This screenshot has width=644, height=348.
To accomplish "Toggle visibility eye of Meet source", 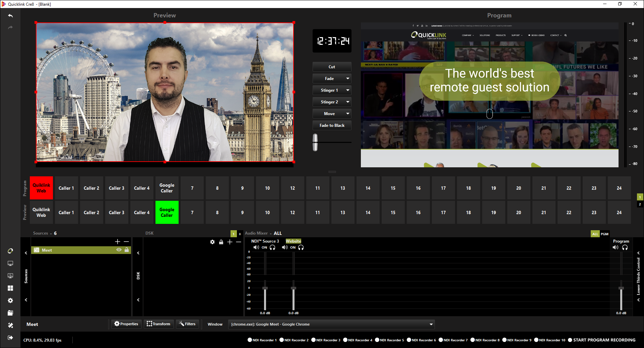I will [119, 250].
